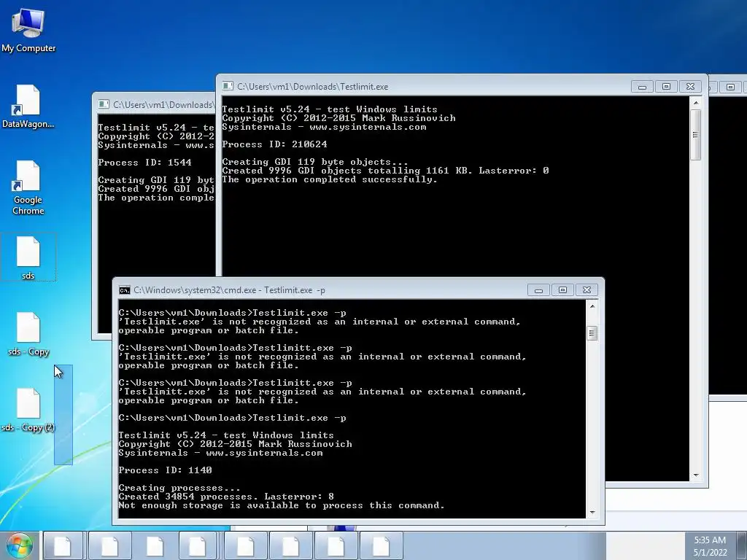The width and height of the screenshot is (747, 560).
Task: Click 'Copyright (C) 2012-2015 Mark Russinovich' in cmd window
Action: coord(236,444)
